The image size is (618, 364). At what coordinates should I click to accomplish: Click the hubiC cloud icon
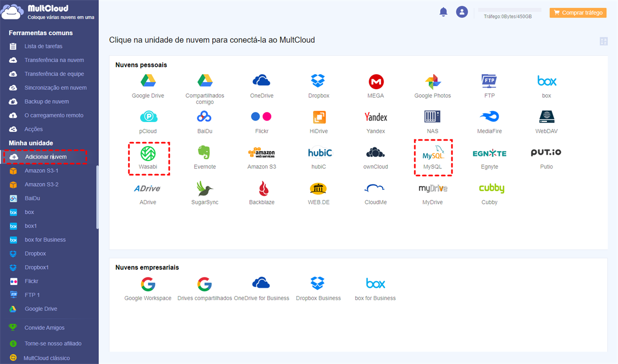coord(320,152)
